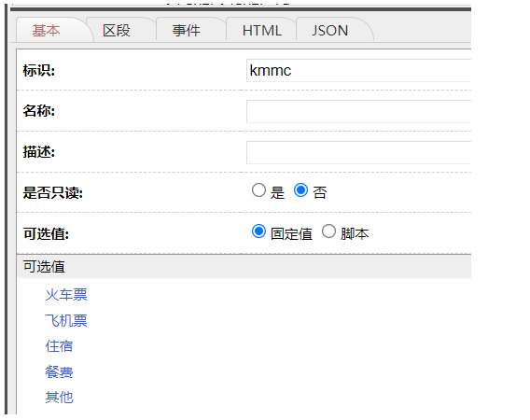Click the 标识 field containing kmmc

[358, 70]
